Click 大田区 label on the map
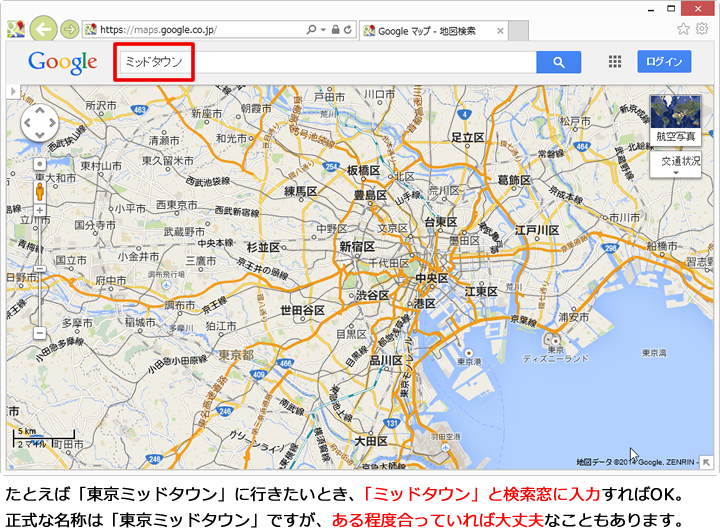The image size is (720, 528). pos(371,442)
